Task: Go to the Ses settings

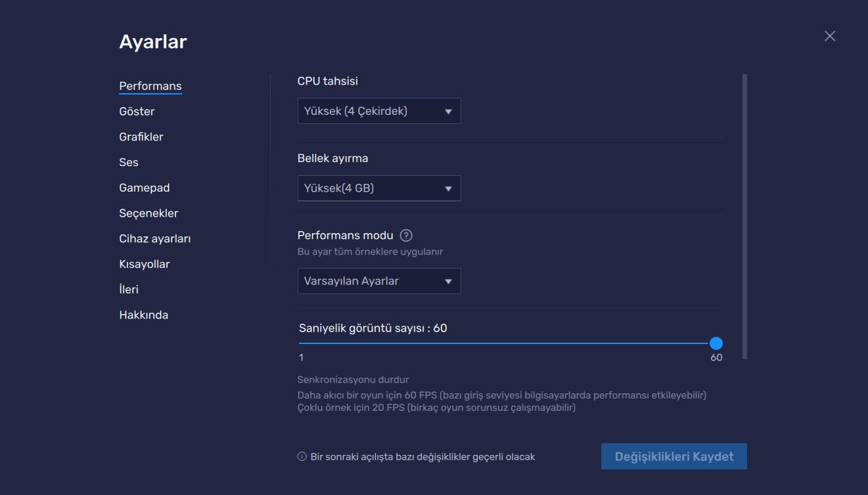Action: click(129, 162)
